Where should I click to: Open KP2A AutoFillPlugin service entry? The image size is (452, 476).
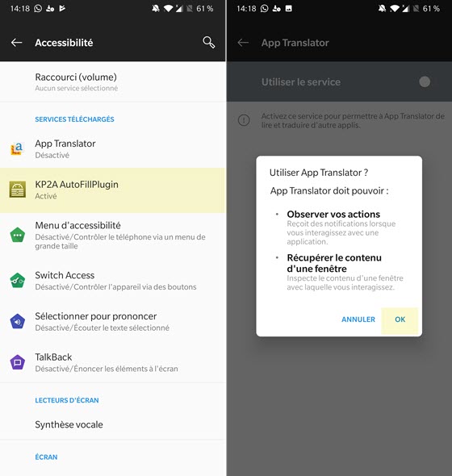tap(113, 190)
